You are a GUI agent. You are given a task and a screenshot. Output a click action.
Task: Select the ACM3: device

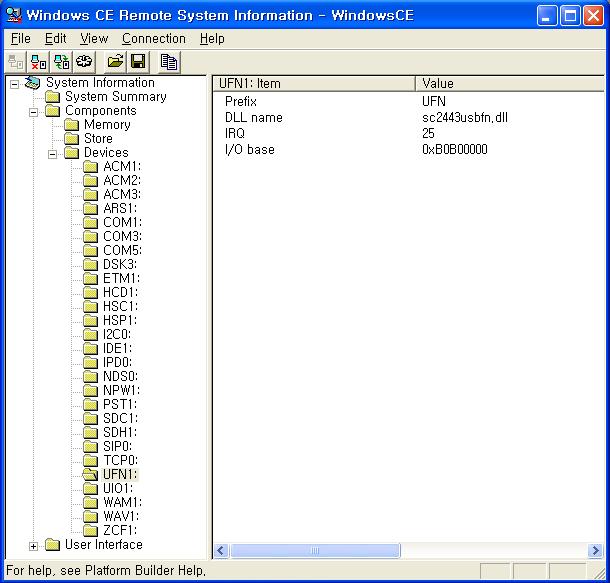(122, 194)
